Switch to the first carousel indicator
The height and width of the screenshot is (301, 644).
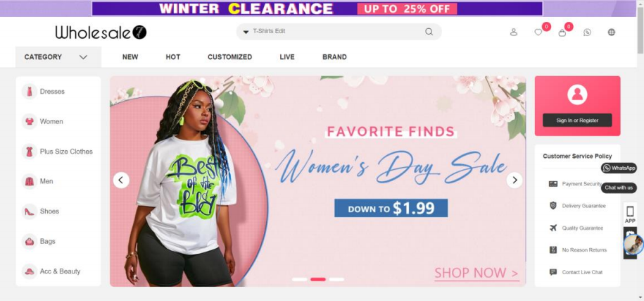[299, 279]
